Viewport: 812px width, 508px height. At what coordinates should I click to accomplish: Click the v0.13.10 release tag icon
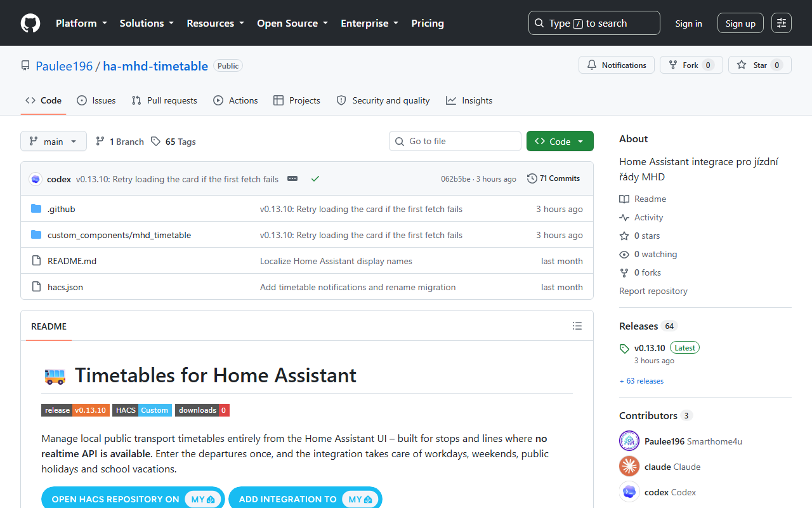[624, 349]
